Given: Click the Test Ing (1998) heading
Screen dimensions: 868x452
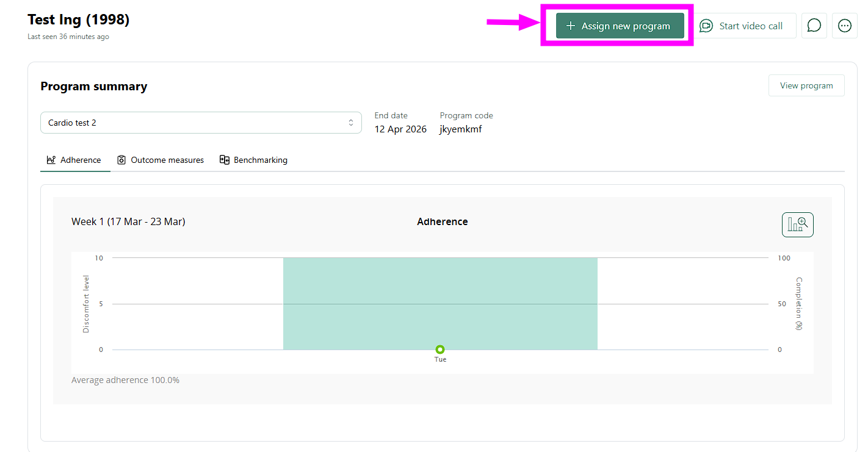Looking at the screenshot, I should pos(79,20).
